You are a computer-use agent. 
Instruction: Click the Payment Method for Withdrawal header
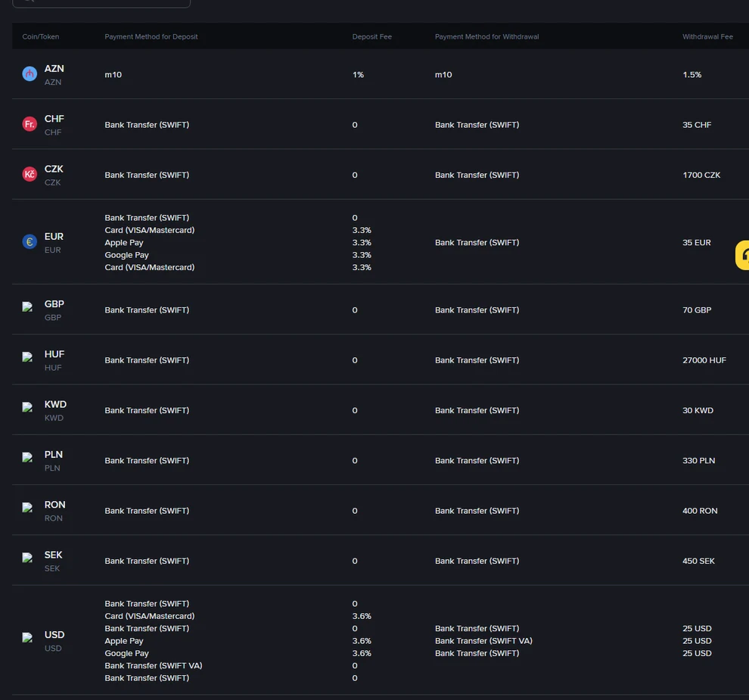click(486, 37)
